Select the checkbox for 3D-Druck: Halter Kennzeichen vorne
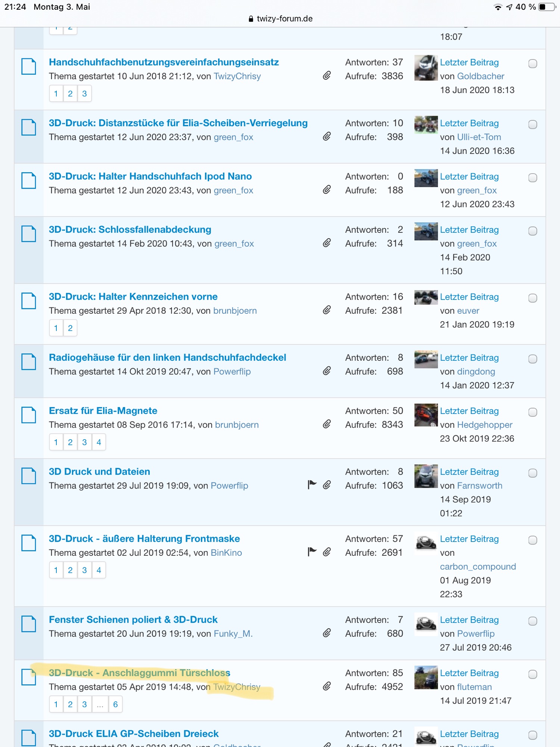Viewport: 560px width, 747px height. (533, 298)
